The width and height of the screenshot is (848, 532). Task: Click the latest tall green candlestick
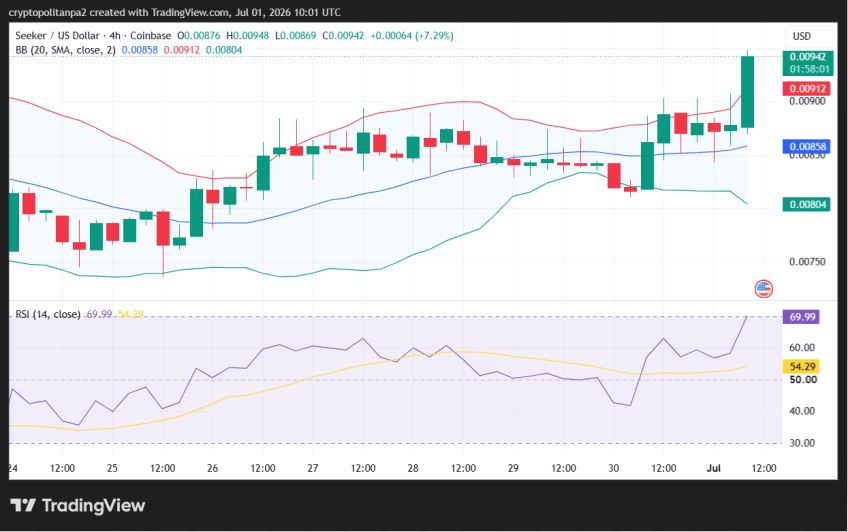tap(747, 92)
